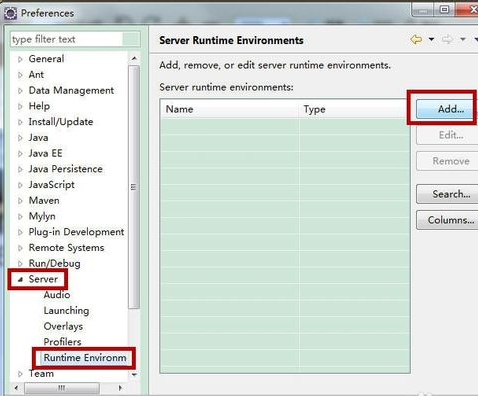Open Profilers under Server
Image resolution: width=478 pixels, height=396 pixels.
(x=62, y=342)
